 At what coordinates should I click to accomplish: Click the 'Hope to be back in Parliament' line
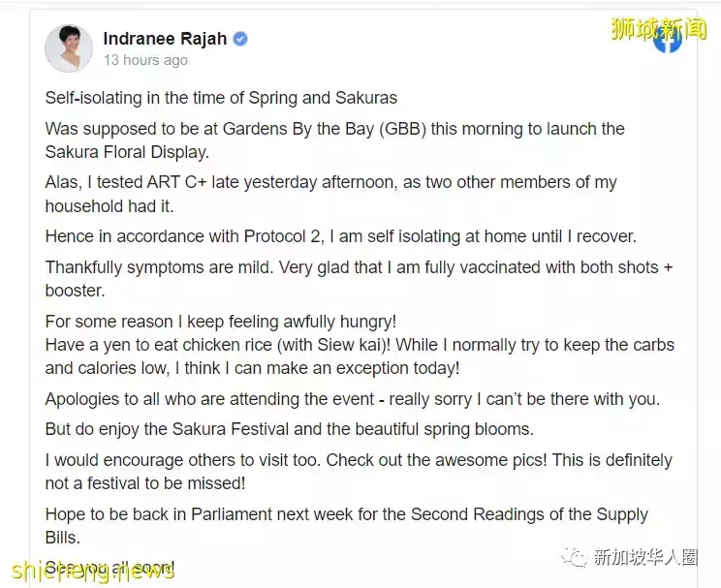click(x=346, y=514)
